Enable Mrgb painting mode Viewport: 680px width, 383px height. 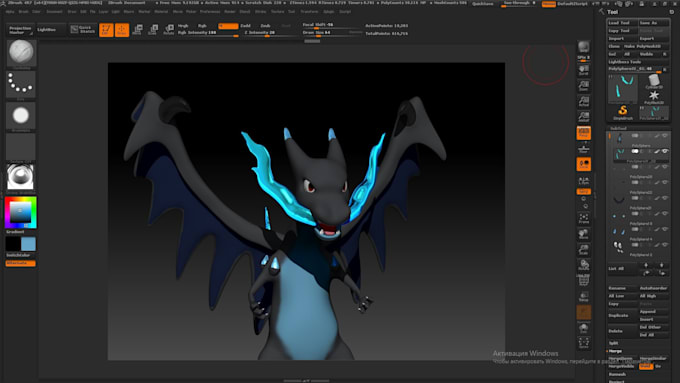[x=183, y=26]
